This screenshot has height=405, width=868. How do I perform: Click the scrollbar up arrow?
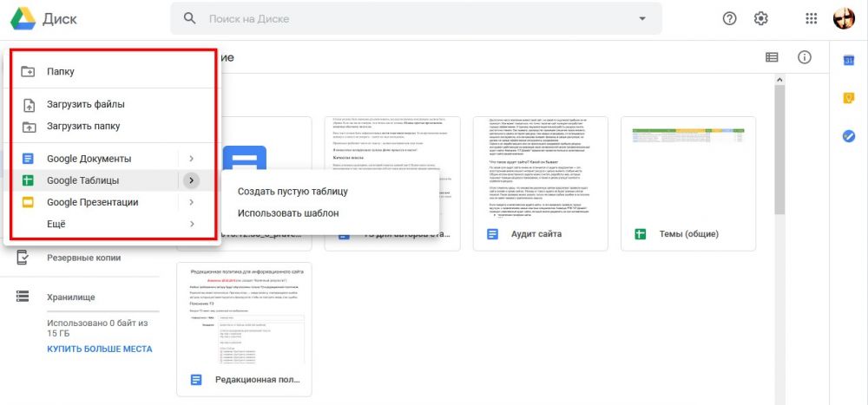pyautogui.click(x=779, y=80)
